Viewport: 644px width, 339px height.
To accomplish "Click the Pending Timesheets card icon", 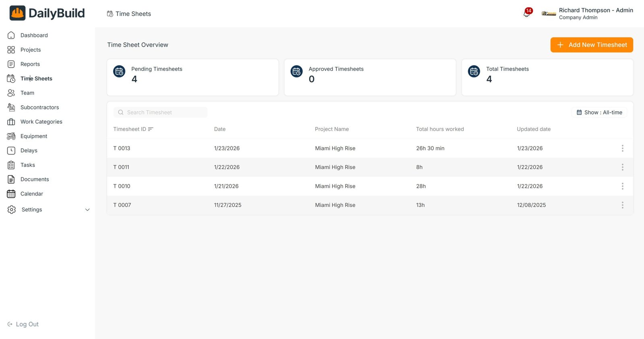I will coord(119,71).
